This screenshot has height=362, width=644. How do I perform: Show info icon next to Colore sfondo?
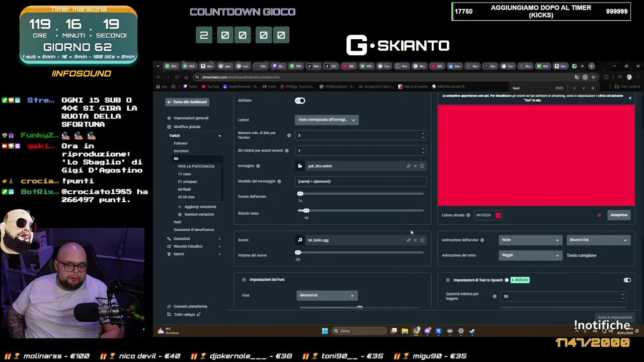click(x=468, y=215)
